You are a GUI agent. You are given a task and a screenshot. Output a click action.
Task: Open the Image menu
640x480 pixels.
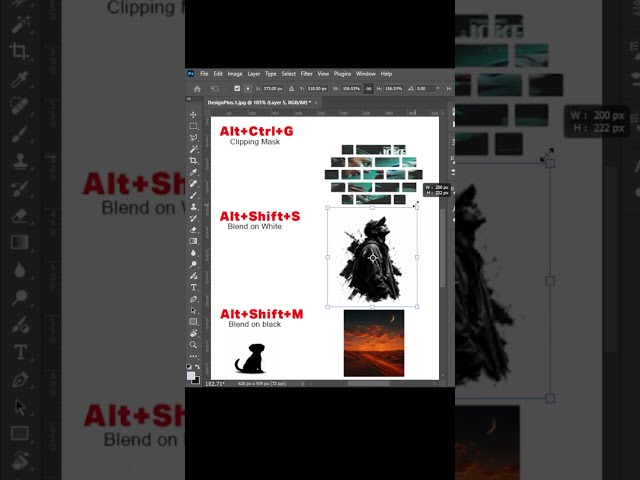235,74
